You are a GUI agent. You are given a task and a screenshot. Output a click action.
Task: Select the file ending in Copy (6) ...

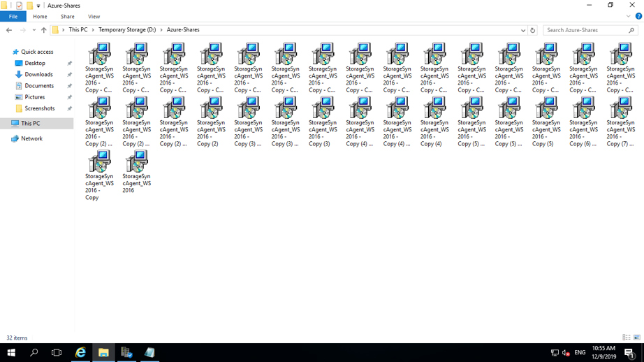[x=583, y=122]
